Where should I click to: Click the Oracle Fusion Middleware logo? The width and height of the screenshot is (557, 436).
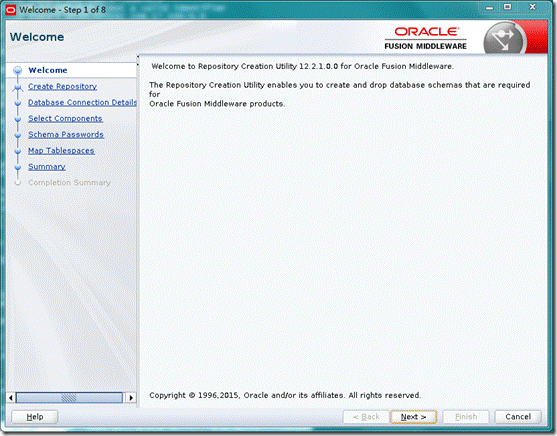[x=426, y=38]
